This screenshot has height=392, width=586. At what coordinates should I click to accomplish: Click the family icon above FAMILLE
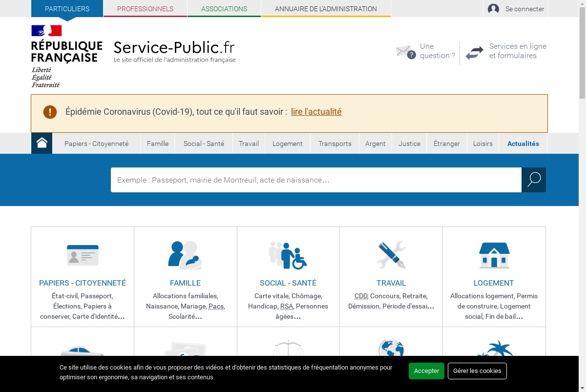click(x=185, y=255)
